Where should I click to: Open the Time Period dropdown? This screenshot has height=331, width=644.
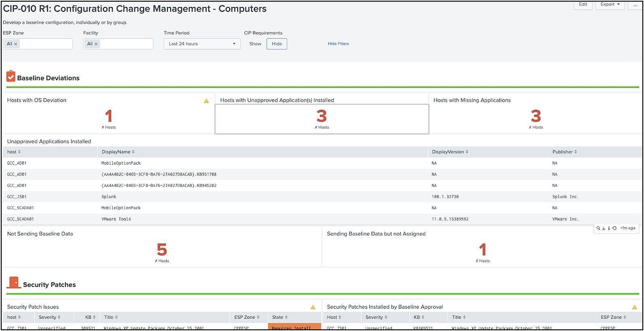tap(202, 44)
